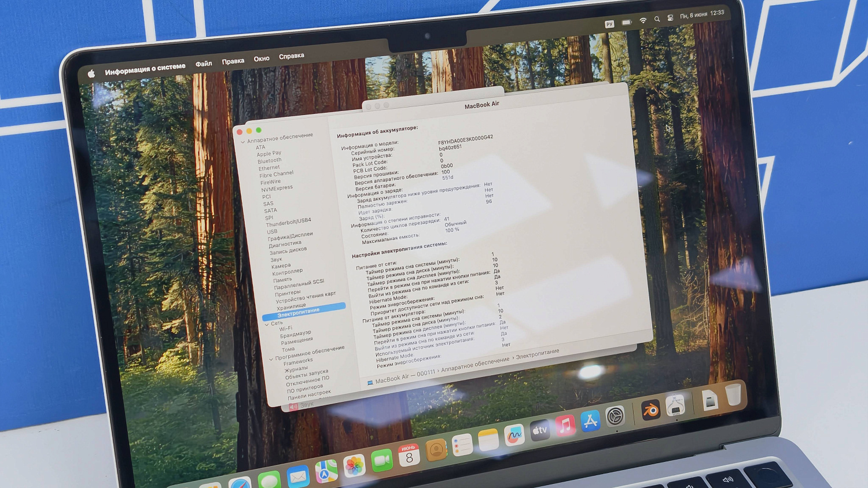Open the Справка menu
The image size is (868, 488).
pos(292,56)
